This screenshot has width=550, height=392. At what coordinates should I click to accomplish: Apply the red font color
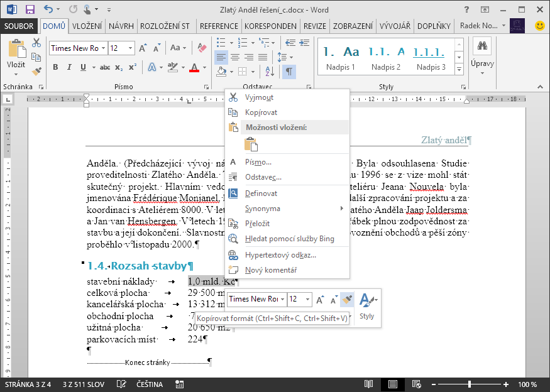(x=194, y=67)
